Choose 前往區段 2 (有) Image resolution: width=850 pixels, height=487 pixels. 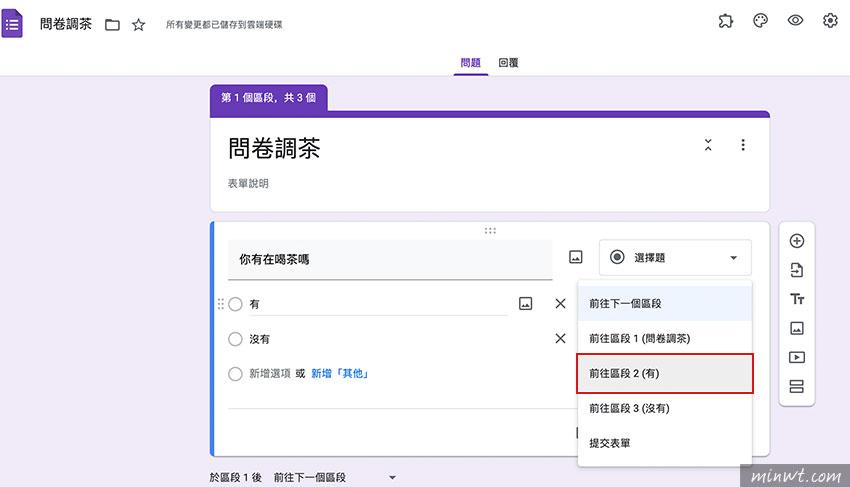point(665,373)
